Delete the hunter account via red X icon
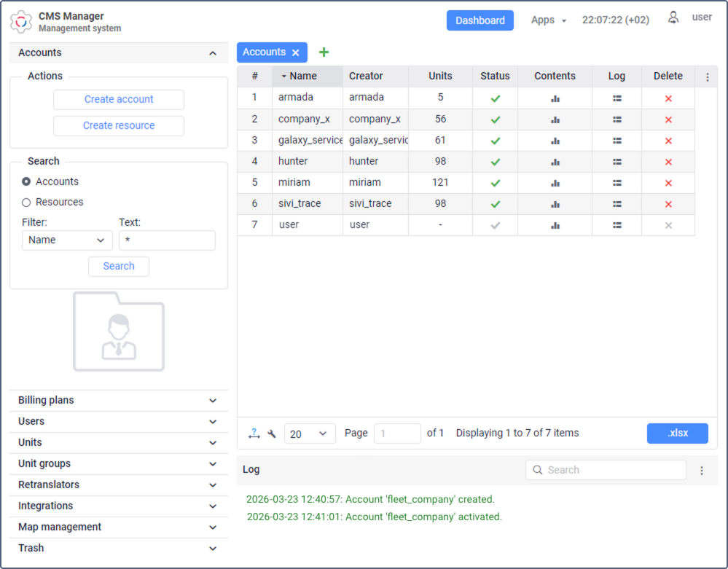 668,161
